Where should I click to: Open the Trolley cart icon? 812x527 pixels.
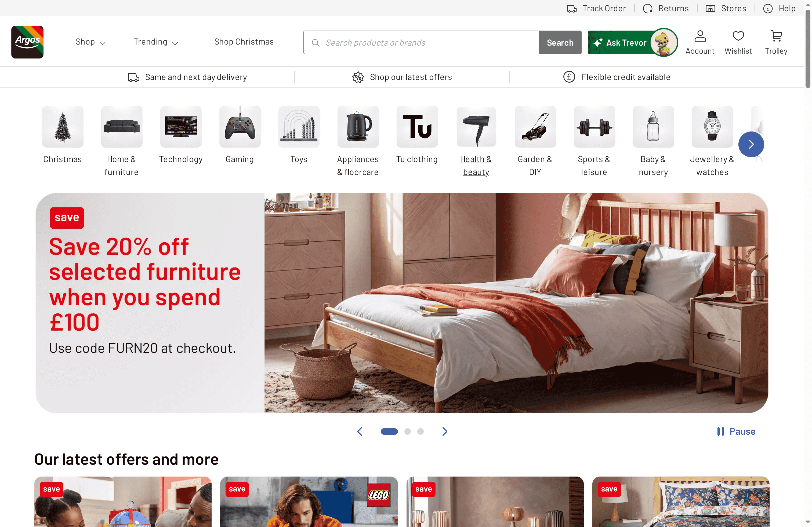click(x=777, y=36)
